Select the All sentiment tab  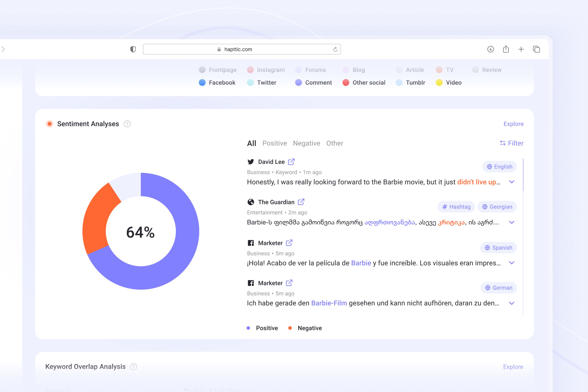251,143
